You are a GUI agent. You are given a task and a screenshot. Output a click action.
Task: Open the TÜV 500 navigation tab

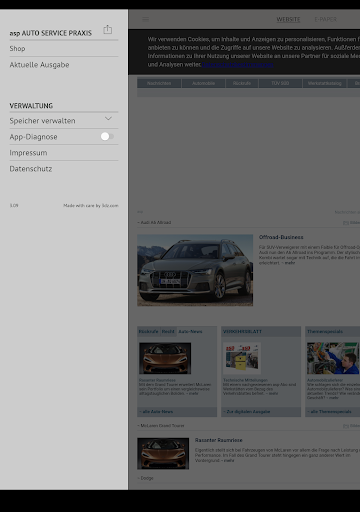tap(280, 83)
